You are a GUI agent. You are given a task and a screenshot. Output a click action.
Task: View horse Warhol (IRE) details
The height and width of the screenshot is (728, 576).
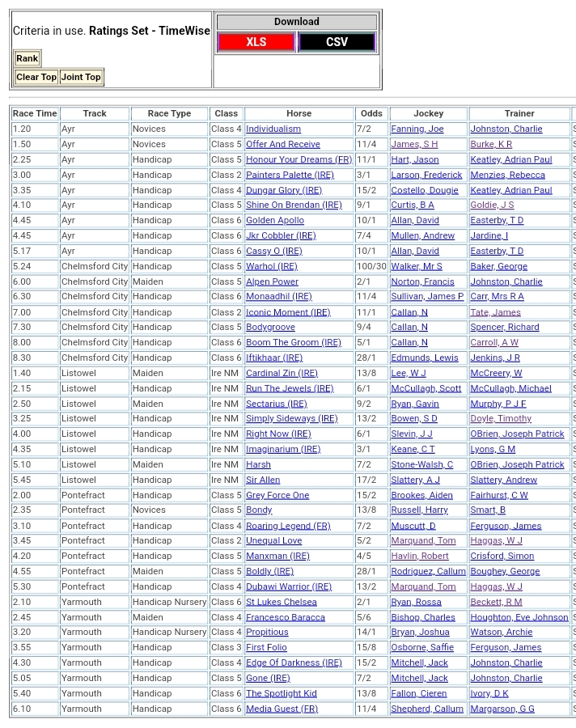coord(272,267)
